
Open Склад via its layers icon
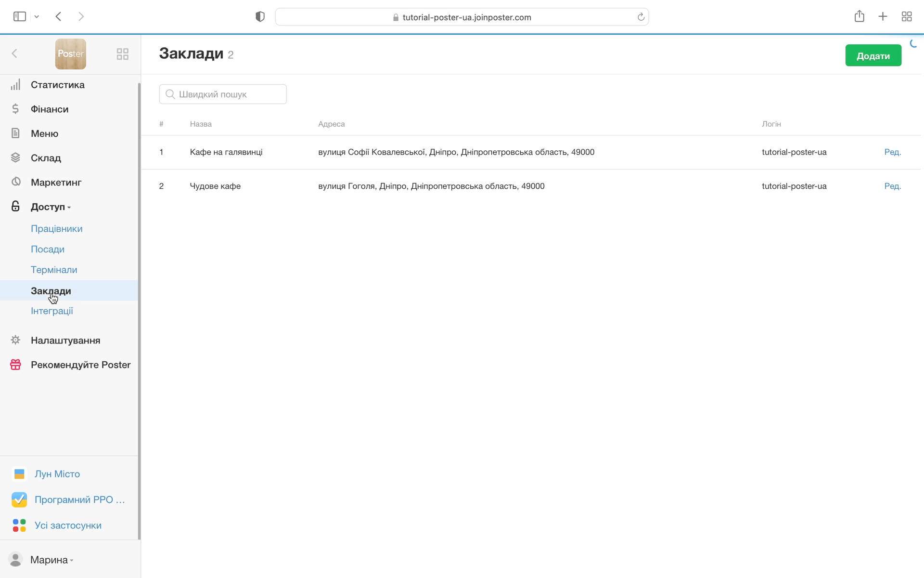pyautogui.click(x=15, y=158)
